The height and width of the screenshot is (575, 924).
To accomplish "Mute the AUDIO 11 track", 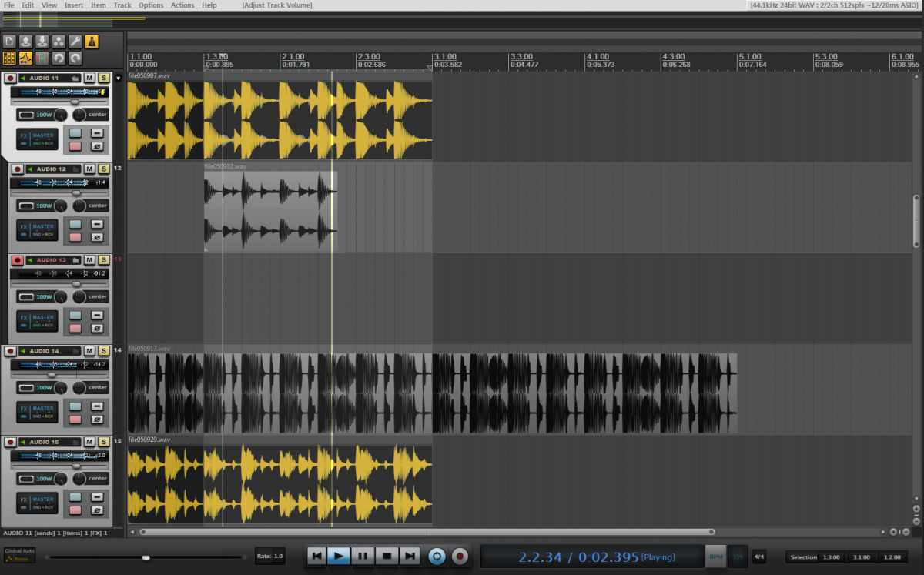I will (89, 79).
